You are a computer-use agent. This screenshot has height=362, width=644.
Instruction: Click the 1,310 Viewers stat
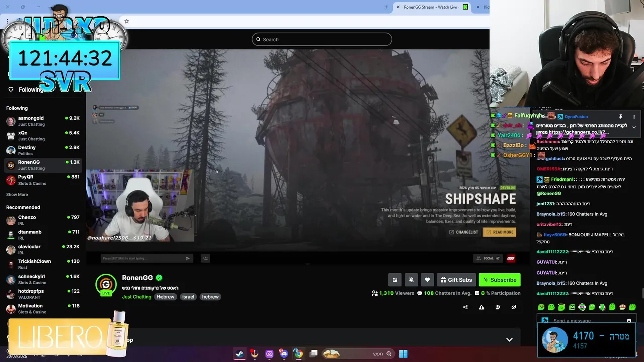click(392, 293)
